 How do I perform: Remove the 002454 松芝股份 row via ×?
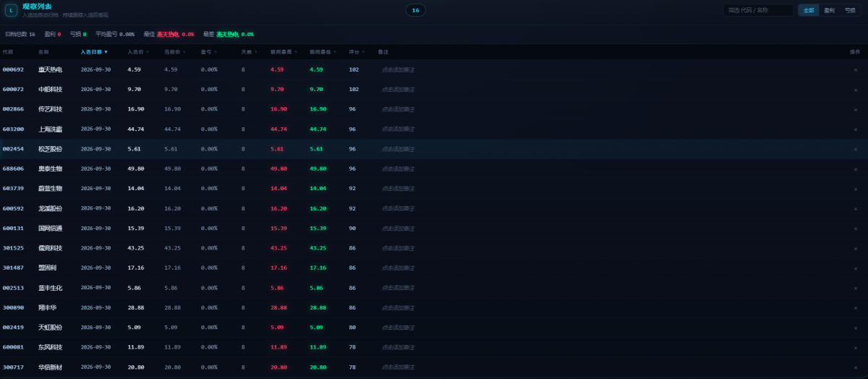[856, 149]
